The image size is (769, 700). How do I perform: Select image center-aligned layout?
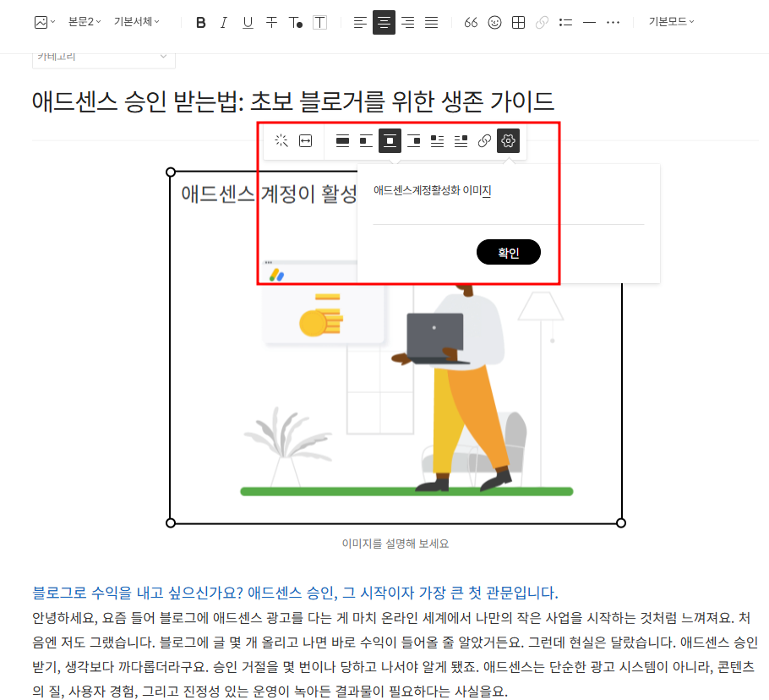(x=390, y=141)
